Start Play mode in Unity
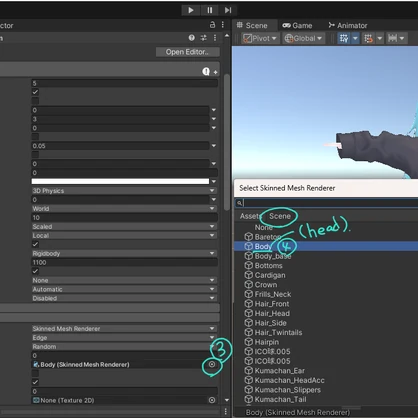 tap(191, 10)
